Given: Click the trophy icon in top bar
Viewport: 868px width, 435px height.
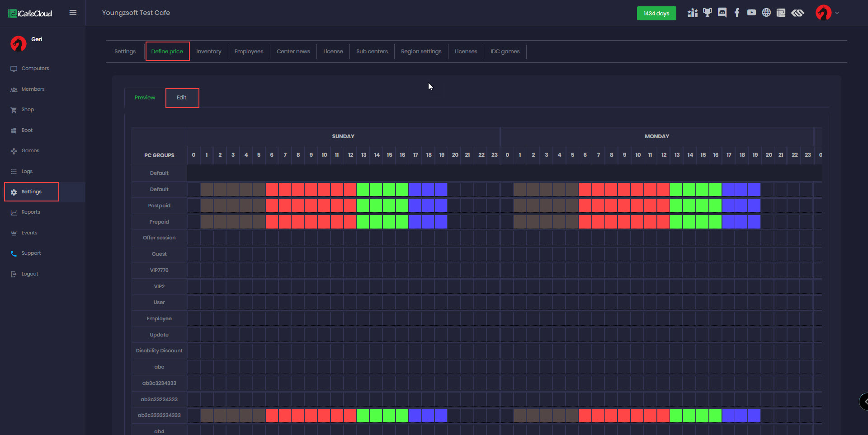Looking at the screenshot, I should (707, 13).
